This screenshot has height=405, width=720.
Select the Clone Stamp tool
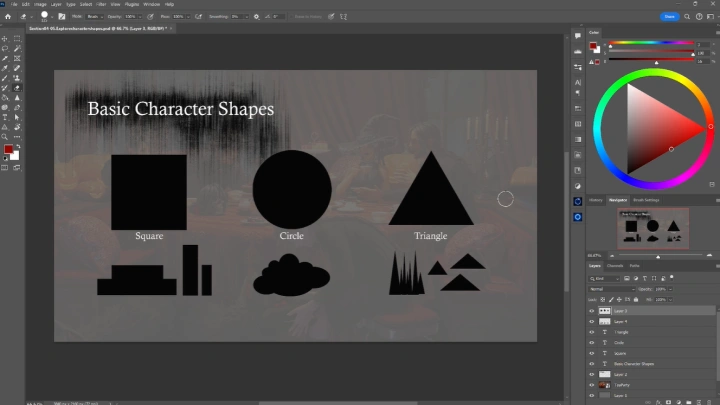coord(17,78)
